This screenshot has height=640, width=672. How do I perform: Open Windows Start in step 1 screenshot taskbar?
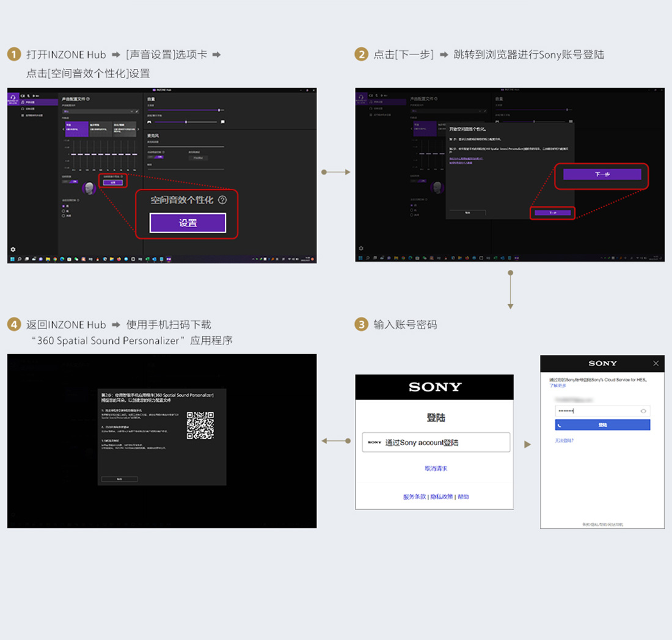pos(12,259)
